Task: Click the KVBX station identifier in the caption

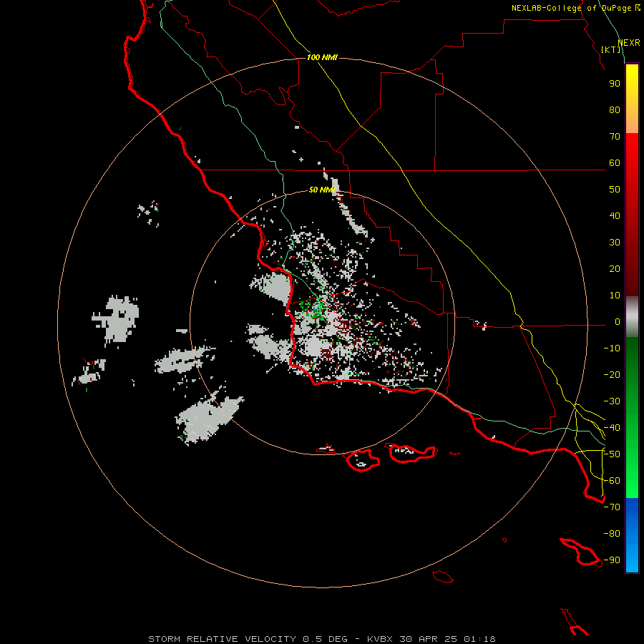Action: point(380,639)
